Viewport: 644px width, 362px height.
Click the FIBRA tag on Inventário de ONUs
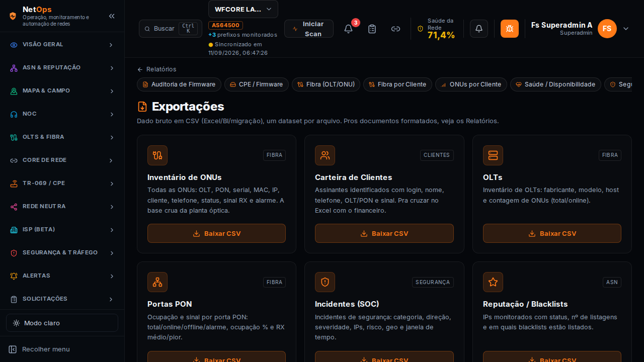274,155
